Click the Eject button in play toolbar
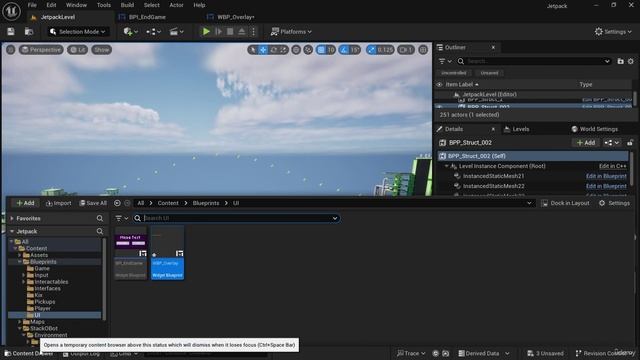640x360 pixels. pyautogui.click(x=242, y=31)
